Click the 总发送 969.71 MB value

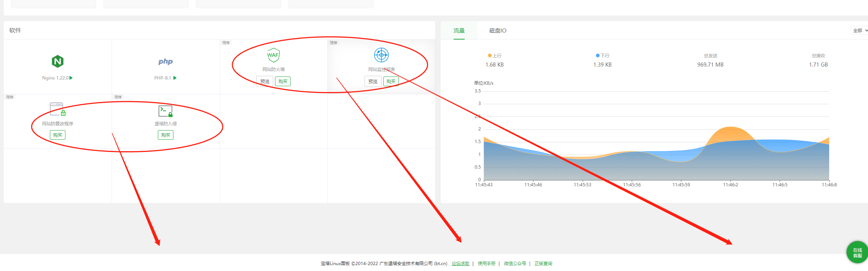point(711,65)
